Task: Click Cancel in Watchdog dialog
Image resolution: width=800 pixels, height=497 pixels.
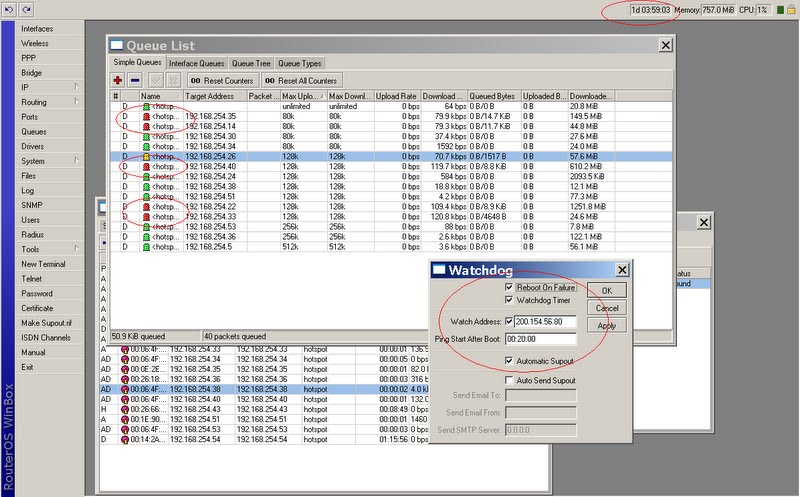Action: tap(607, 308)
